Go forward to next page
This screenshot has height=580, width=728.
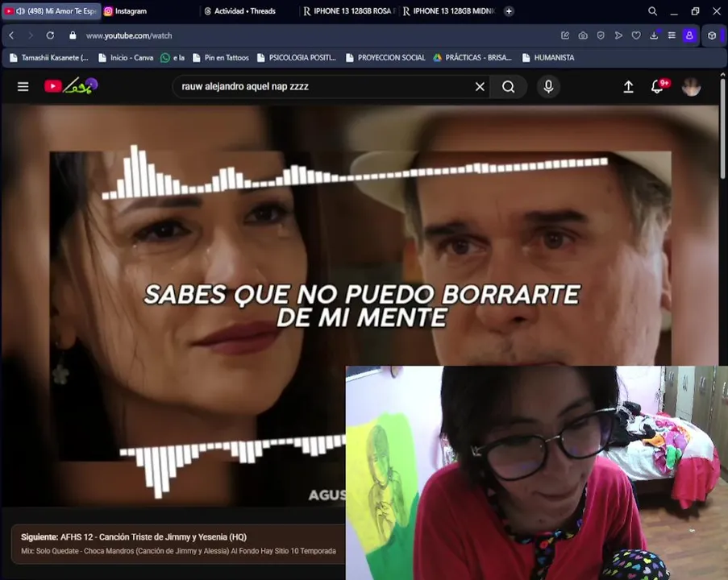click(31, 35)
